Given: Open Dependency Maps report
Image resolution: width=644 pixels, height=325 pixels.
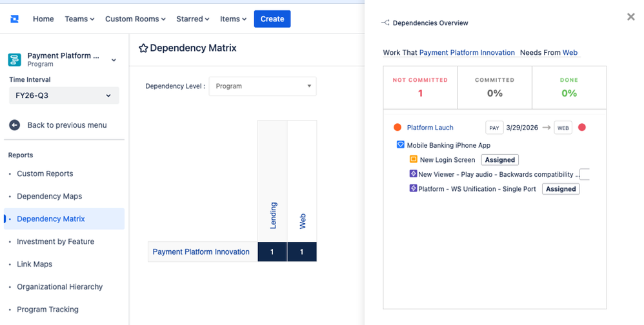Looking at the screenshot, I should [x=49, y=196].
